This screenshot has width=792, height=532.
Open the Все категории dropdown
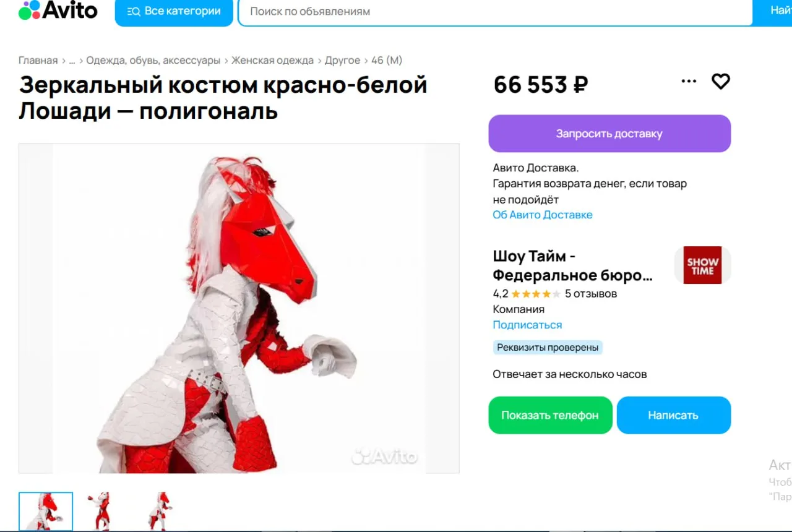[x=174, y=11]
